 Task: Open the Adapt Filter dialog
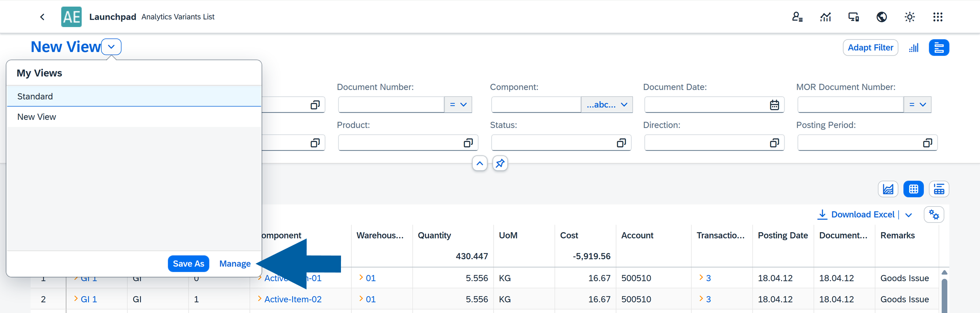pos(870,48)
